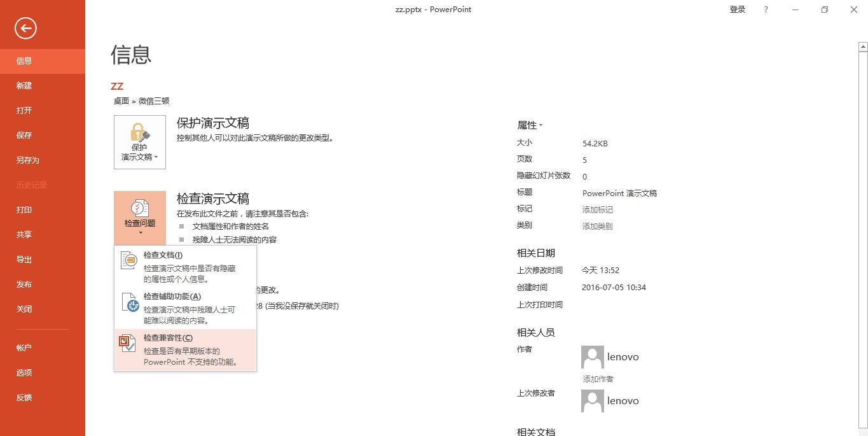Image resolution: width=868 pixels, height=436 pixels.
Task: Open Help via the question mark icon
Action: tap(765, 9)
